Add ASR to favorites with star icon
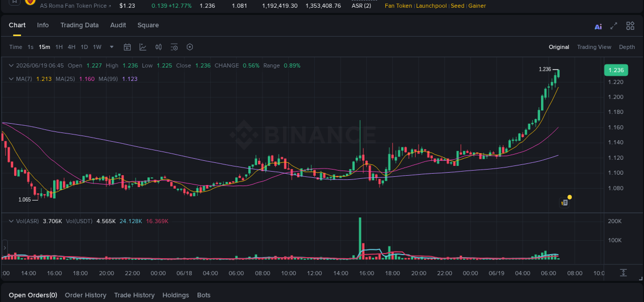 14,2
